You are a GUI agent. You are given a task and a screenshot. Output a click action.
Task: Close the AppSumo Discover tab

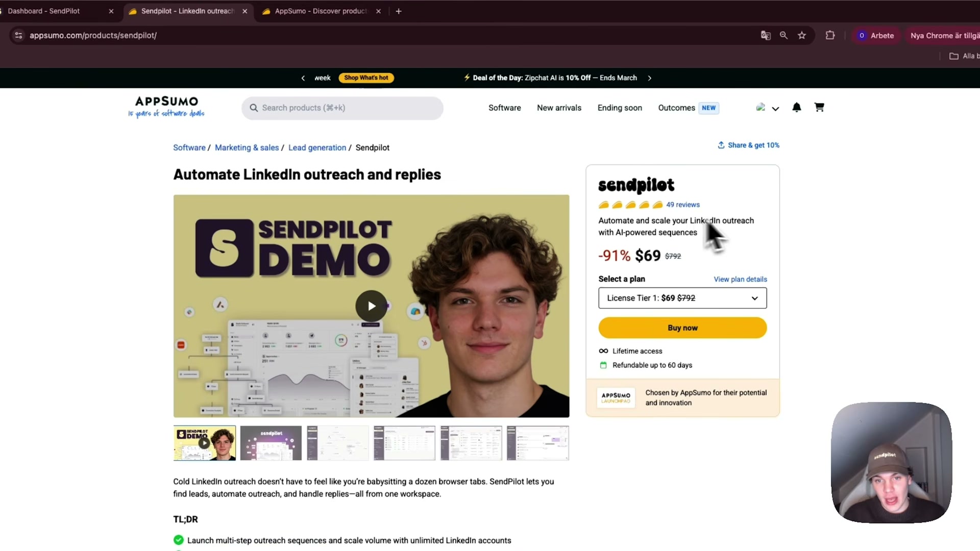(378, 11)
